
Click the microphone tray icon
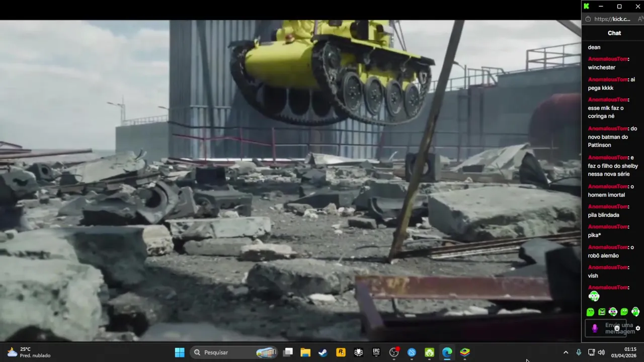coord(579,352)
